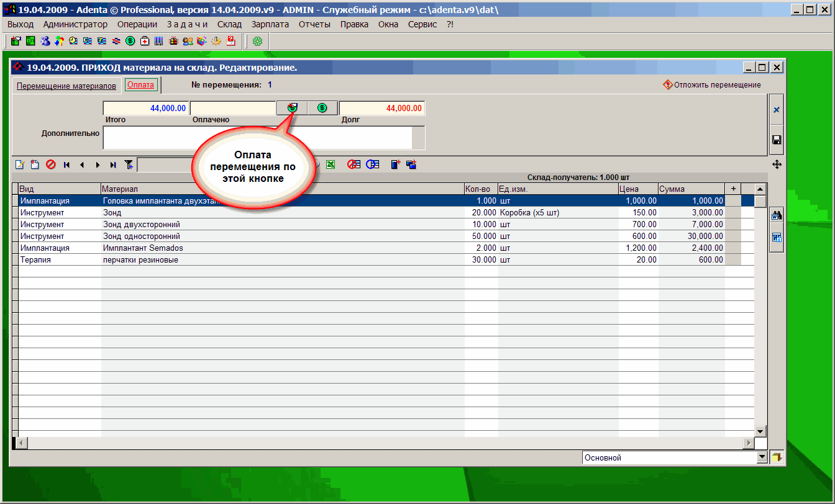The image size is (835, 504).
Task: Click the funnel filter icon
Action: pos(129,164)
